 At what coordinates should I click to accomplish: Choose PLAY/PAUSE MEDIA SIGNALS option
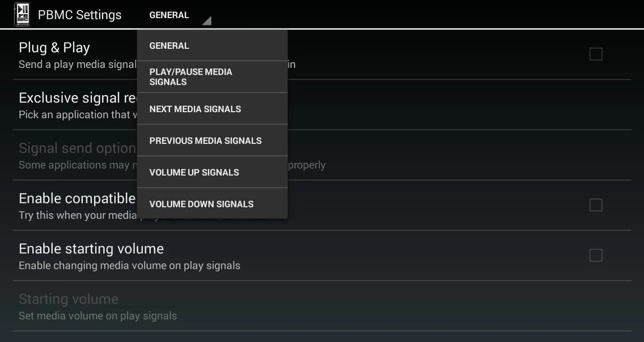pyautogui.click(x=212, y=77)
